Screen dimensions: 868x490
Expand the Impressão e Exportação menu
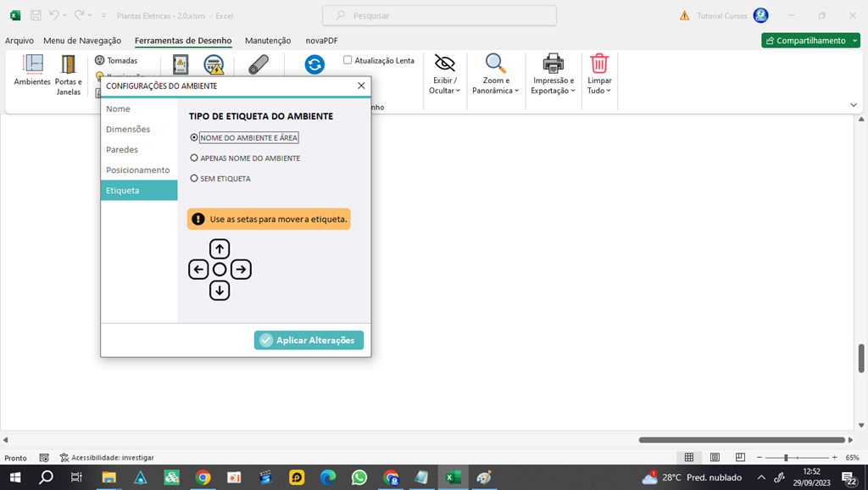click(x=553, y=75)
